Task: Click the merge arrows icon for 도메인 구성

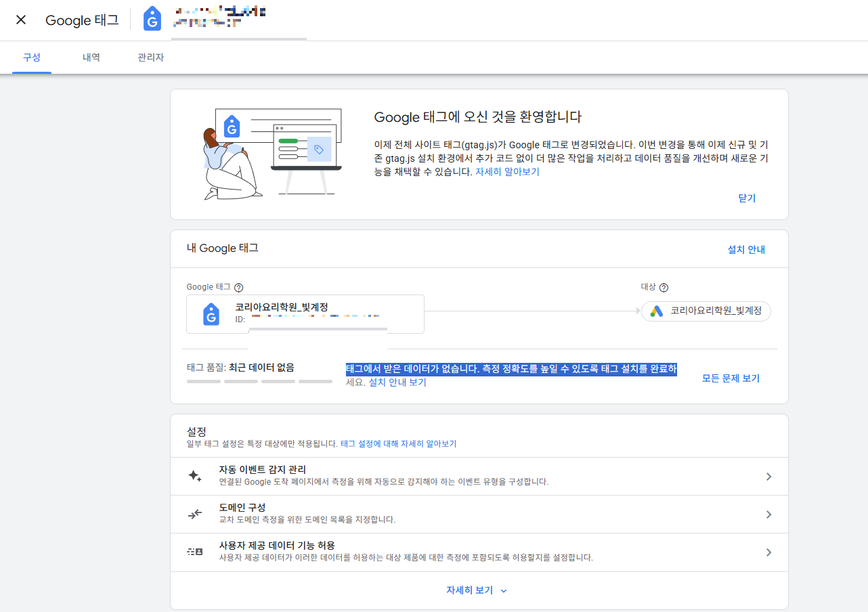Action: point(195,514)
